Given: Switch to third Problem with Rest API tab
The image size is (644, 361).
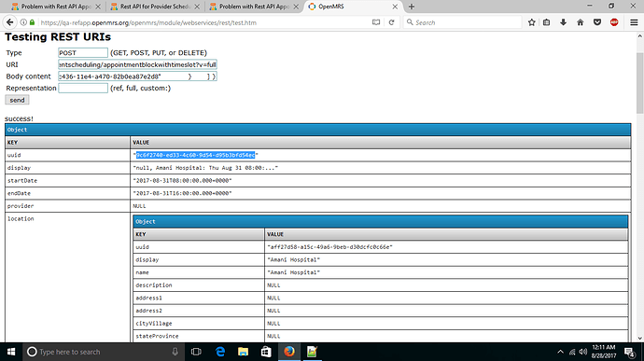Looking at the screenshot, I should click(x=254, y=7).
